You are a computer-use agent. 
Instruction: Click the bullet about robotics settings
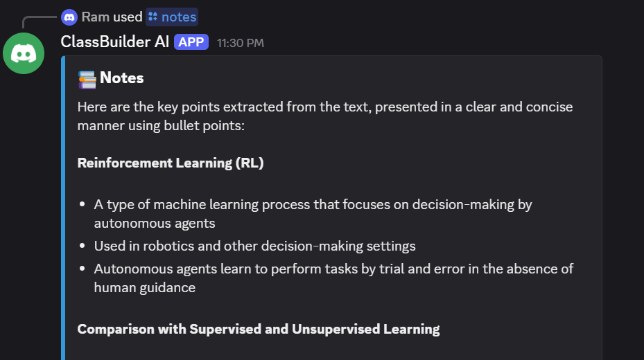pyautogui.click(x=254, y=246)
